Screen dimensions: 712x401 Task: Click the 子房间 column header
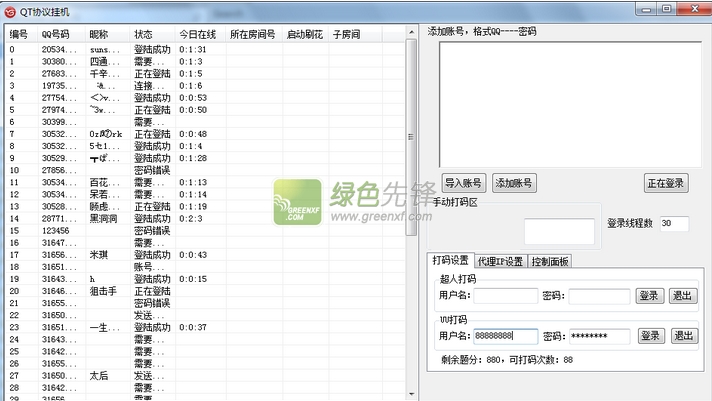click(x=355, y=34)
